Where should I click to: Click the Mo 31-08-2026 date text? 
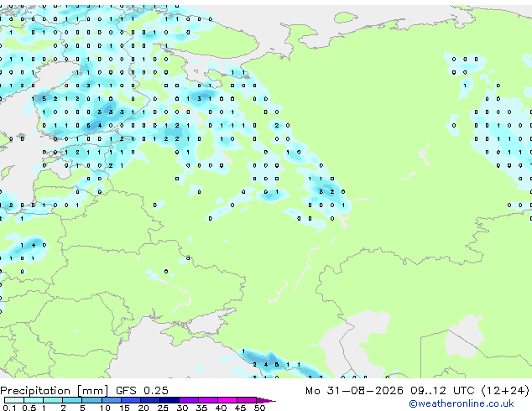tap(354, 391)
